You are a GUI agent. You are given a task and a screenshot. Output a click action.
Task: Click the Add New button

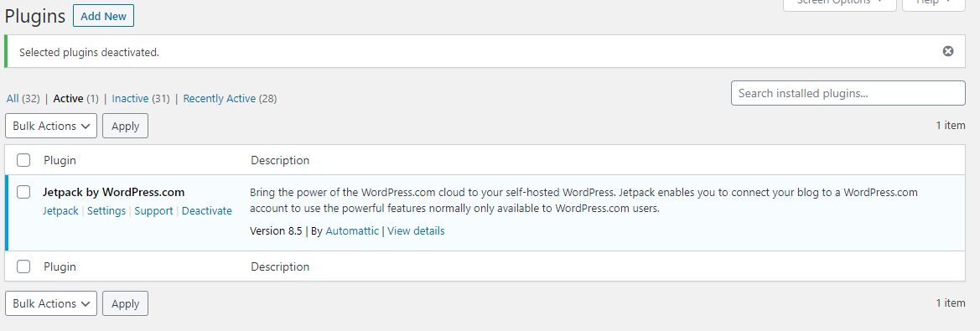point(104,16)
